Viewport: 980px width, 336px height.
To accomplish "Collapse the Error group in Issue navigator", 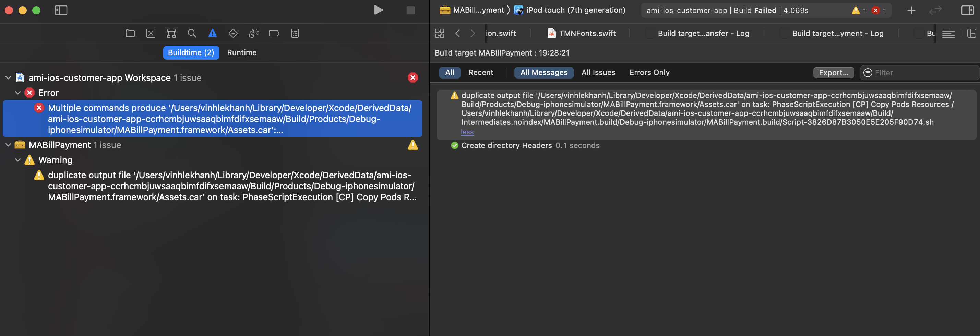I will tap(18, 92).
